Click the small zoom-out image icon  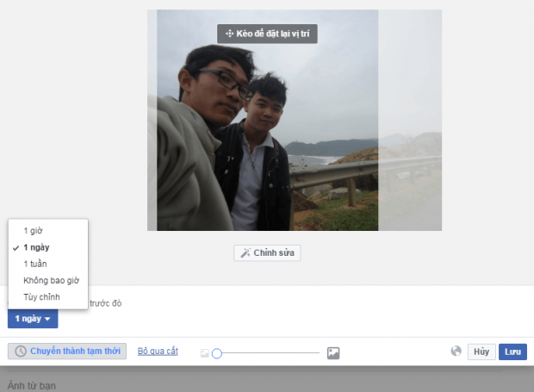pyautogui.click(x=204, y=353)
